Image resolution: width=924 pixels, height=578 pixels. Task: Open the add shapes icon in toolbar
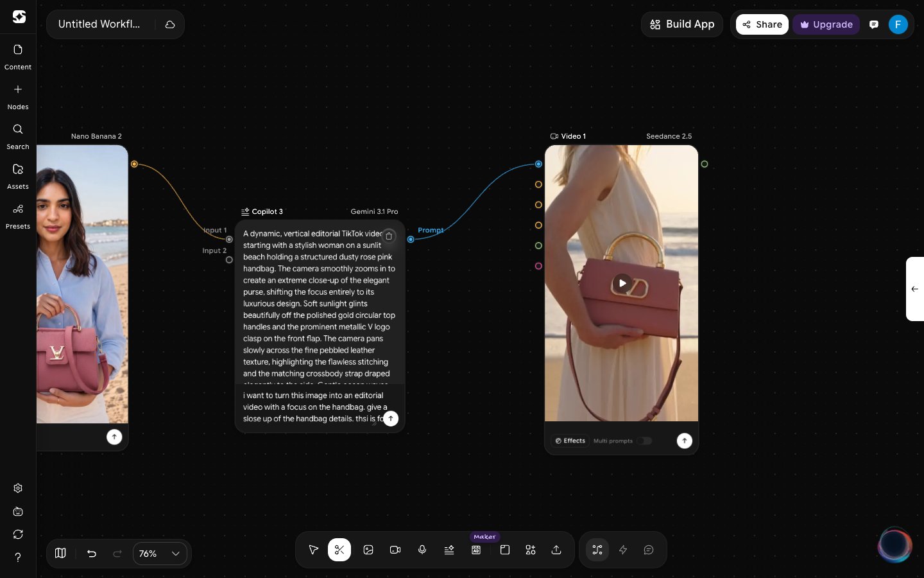tap(531, 550)
